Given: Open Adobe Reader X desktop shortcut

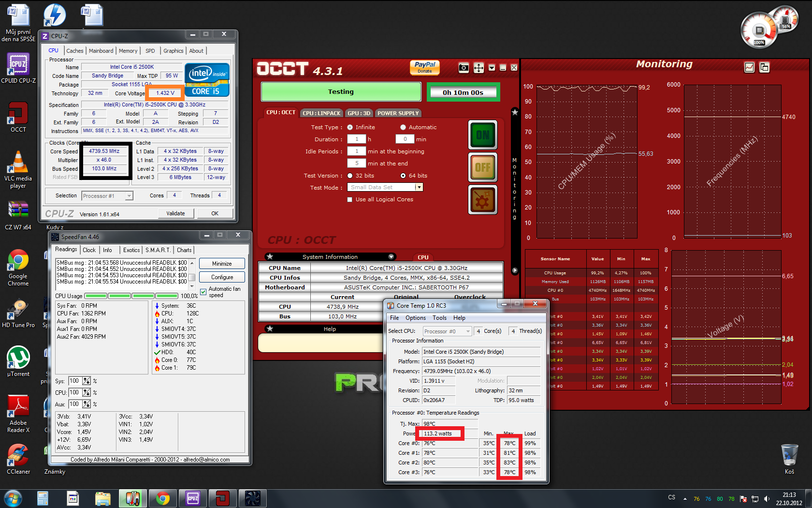Looking at the screenshot, I should point(18,414).
